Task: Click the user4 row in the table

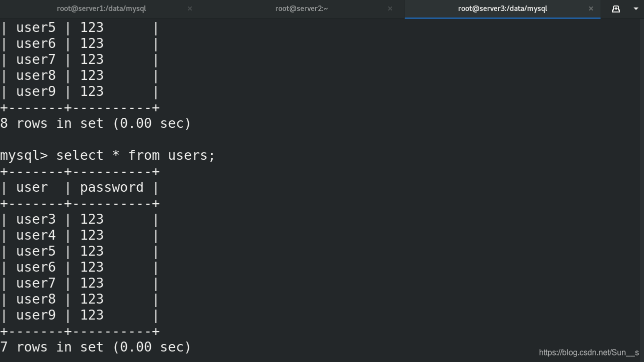Action: point(80,235)
